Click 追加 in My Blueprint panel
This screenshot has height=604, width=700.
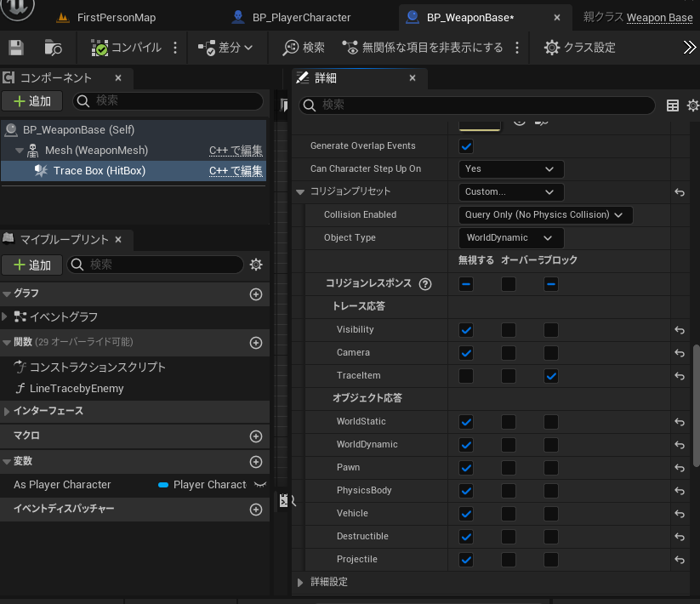pos(32,265)
